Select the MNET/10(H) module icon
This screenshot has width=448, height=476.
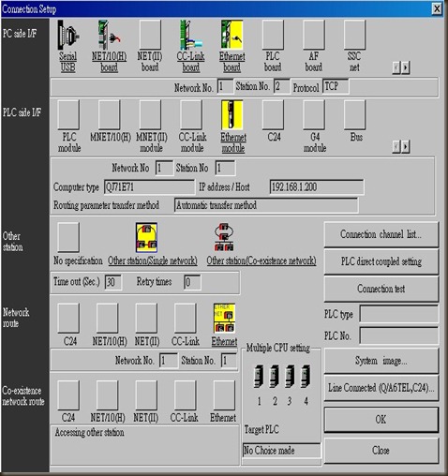coord(109,115)
